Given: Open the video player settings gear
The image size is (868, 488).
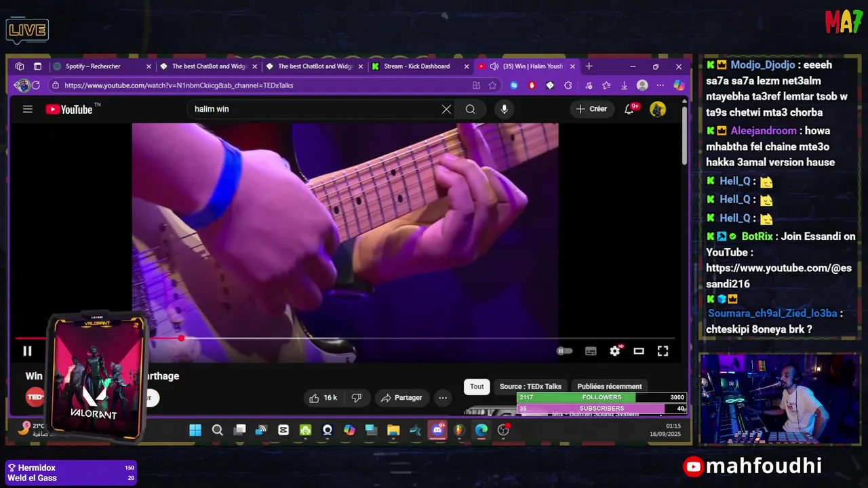Looking at the screenshot, I should pos(615,351).
